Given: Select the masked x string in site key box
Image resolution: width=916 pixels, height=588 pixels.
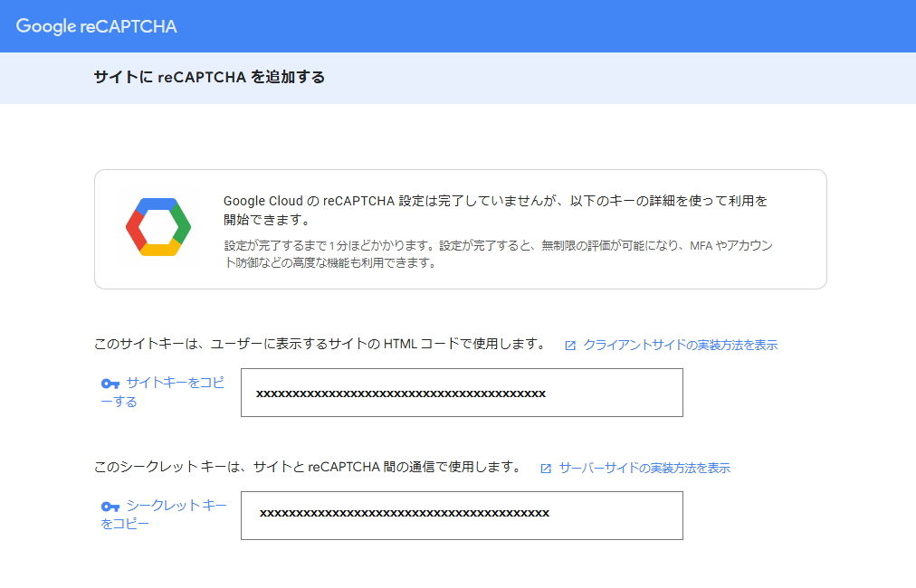Looking at the screenshot, I should click(x=401, y=394).
